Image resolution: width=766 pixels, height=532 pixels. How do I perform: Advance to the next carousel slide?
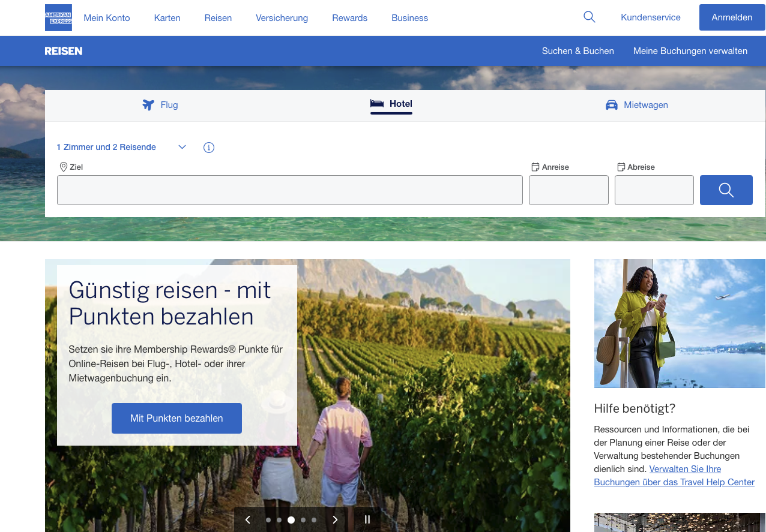pos(335,520)
